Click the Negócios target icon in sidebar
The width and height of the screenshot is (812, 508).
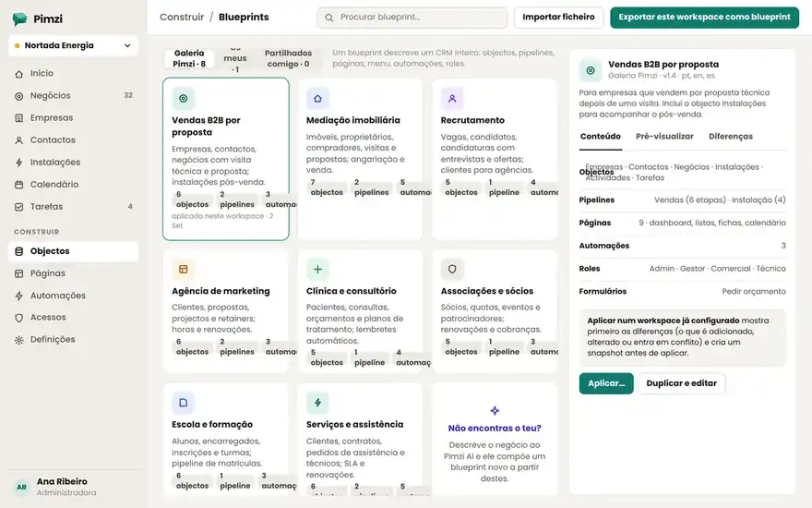[19, 96]
